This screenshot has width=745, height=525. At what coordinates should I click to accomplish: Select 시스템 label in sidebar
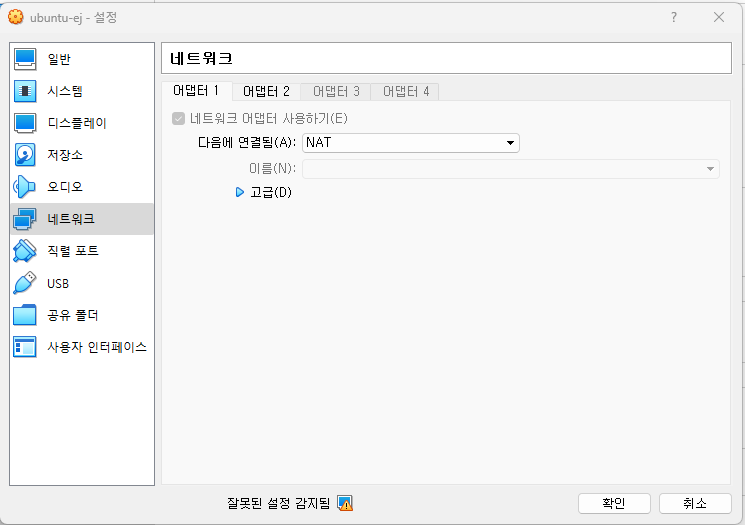(65, 91)
